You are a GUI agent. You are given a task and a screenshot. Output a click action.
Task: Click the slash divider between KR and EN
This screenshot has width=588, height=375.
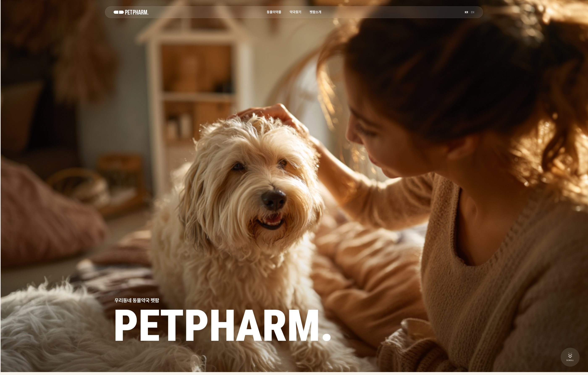[x=469, y=12]
